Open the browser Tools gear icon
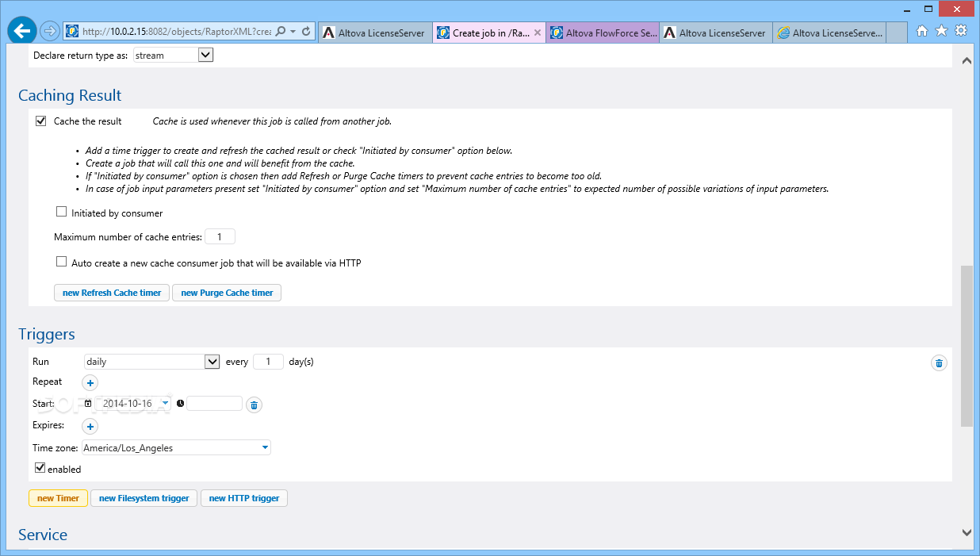The width and height of the screenshot is (980, 556). (x=960, y=31)
